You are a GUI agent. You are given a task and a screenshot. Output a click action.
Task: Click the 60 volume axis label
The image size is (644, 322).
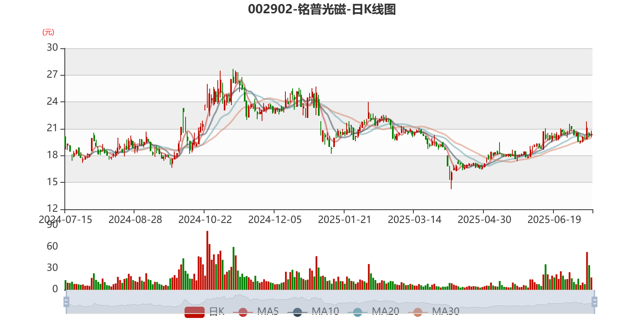[x=52, y=246]
